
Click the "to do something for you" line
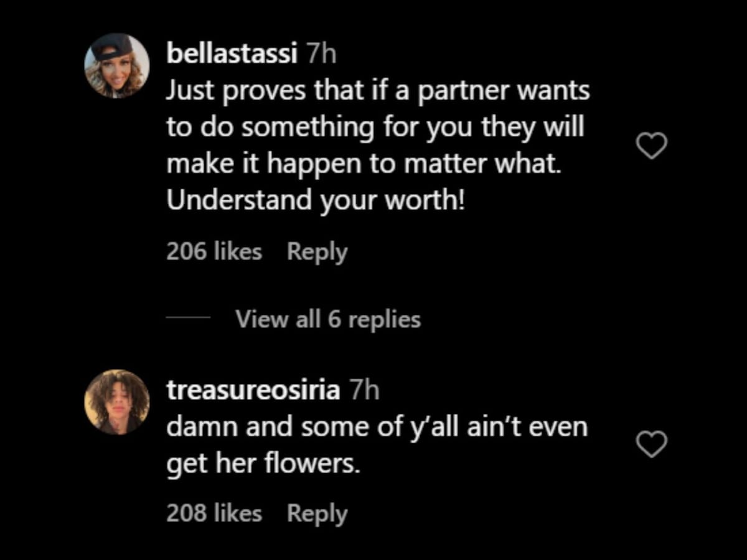pos(375,128)
